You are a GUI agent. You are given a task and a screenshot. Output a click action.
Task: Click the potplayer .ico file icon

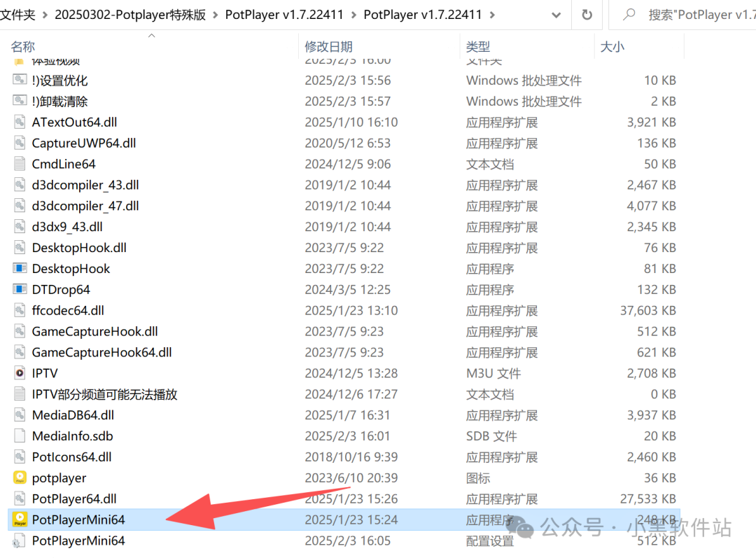click(x=20, y=478)
